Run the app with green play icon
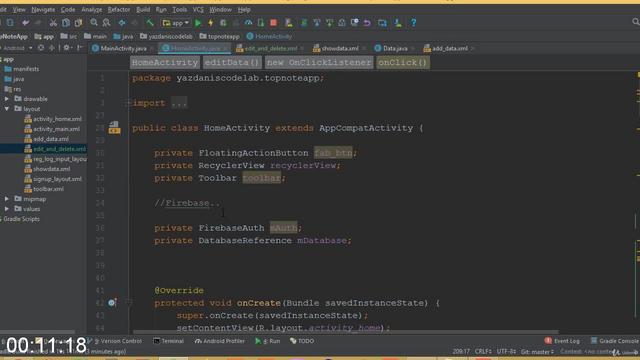This screenshot has width=640, height=360. pos(198,23)
